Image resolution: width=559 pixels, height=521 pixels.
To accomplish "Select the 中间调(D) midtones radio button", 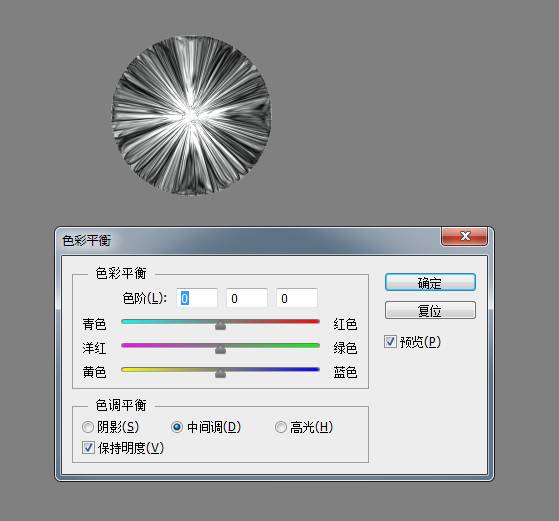I will 177,426.
